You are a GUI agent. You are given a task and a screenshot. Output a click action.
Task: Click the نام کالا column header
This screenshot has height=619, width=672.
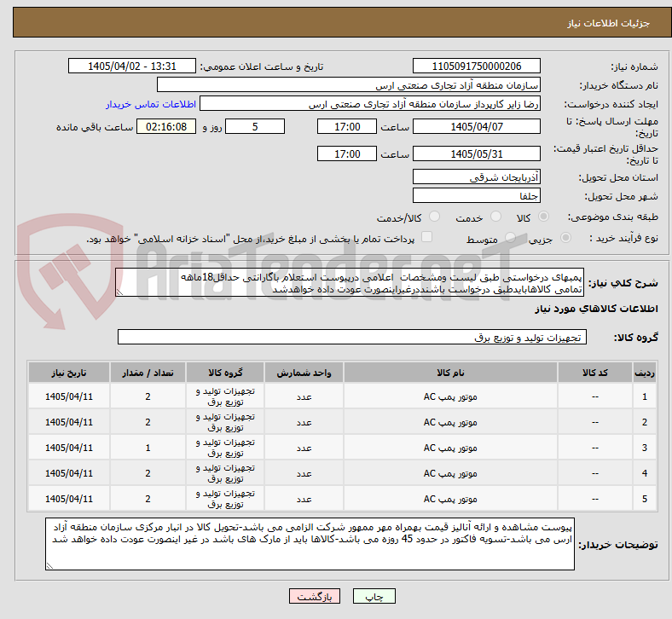450,373
